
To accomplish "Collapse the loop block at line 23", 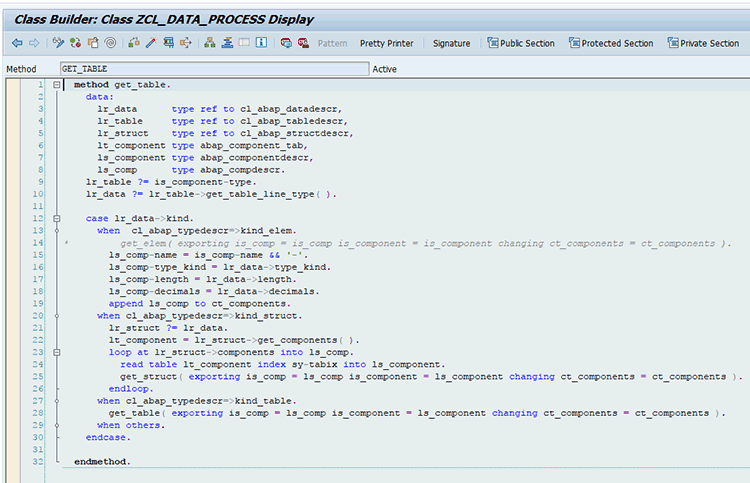I will (x=56, y=352).
